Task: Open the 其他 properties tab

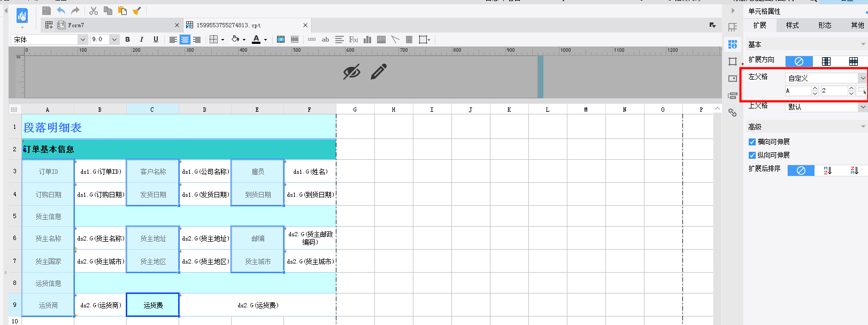Action: (857, 25)
